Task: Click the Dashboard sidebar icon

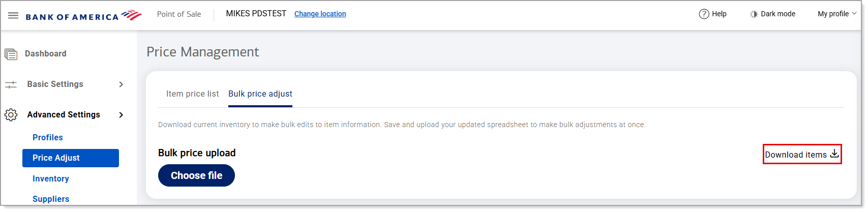Action: pyautogui.click(x=11, y=54)
